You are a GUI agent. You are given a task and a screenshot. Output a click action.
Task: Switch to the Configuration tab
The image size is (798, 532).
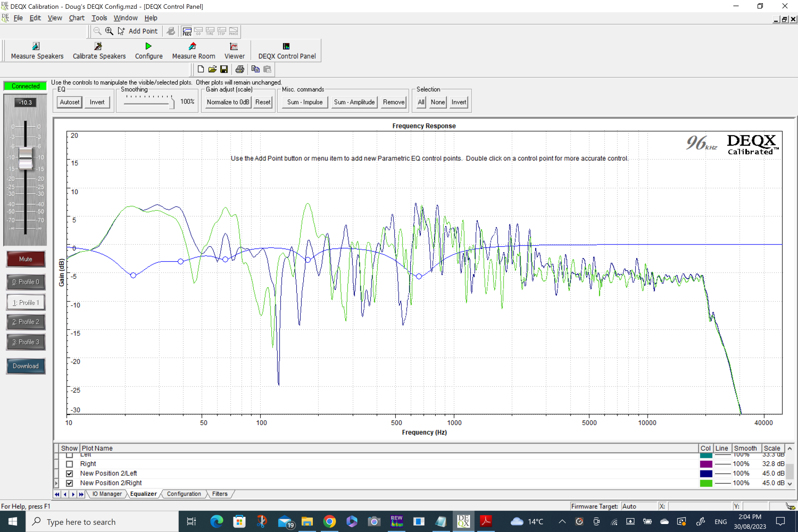[184, 494]
